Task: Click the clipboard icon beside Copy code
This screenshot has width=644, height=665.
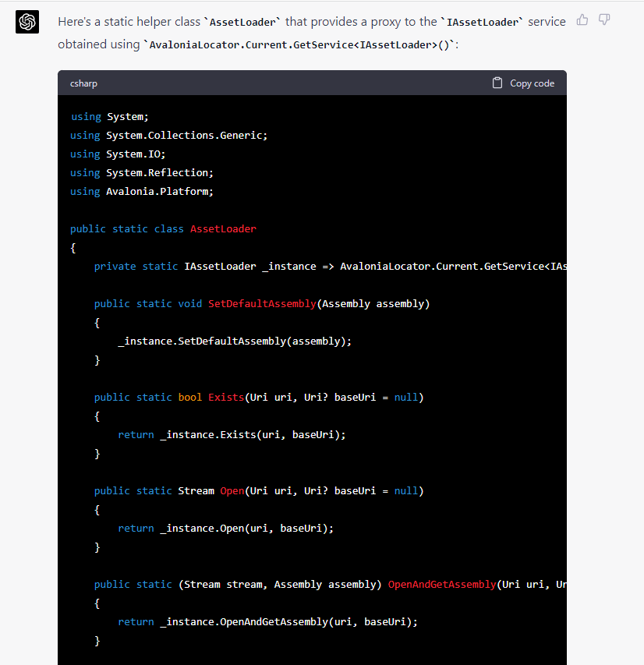Action: [497, 83]
